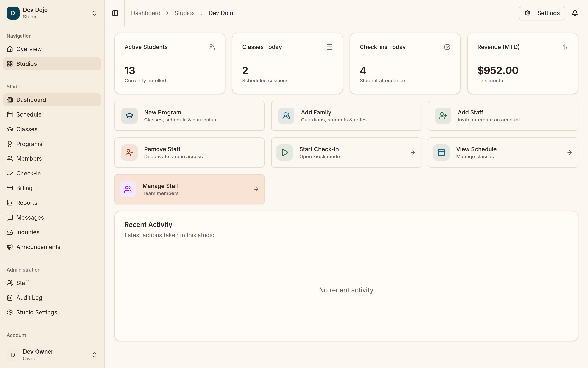Click Add Staff title text
Viewport: 588px width, 368px height.
[470, 112]
